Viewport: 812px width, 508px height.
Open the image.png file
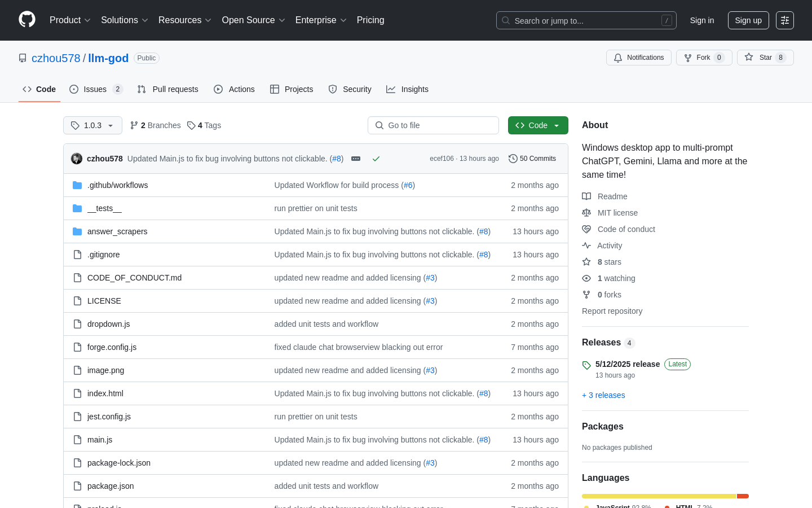105,370
